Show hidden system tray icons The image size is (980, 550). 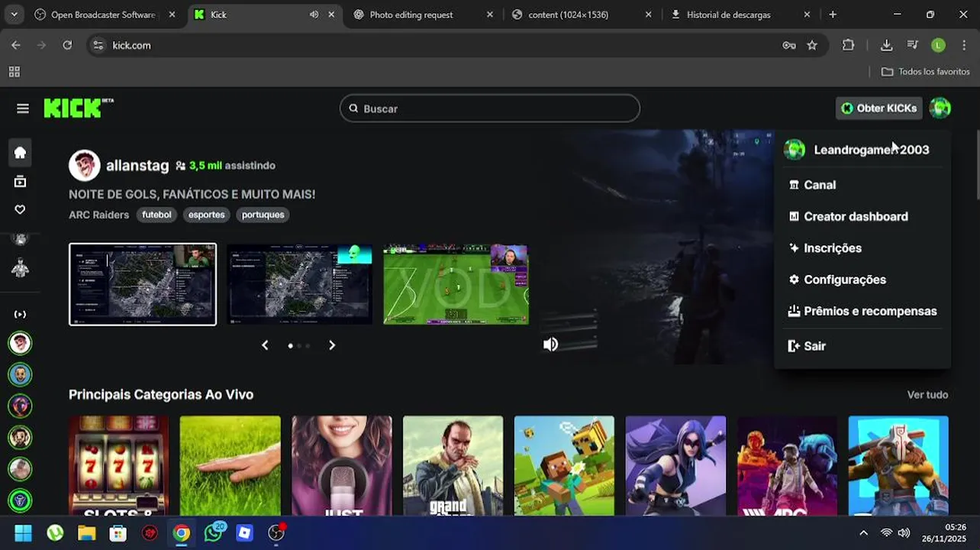pos(863,533)
